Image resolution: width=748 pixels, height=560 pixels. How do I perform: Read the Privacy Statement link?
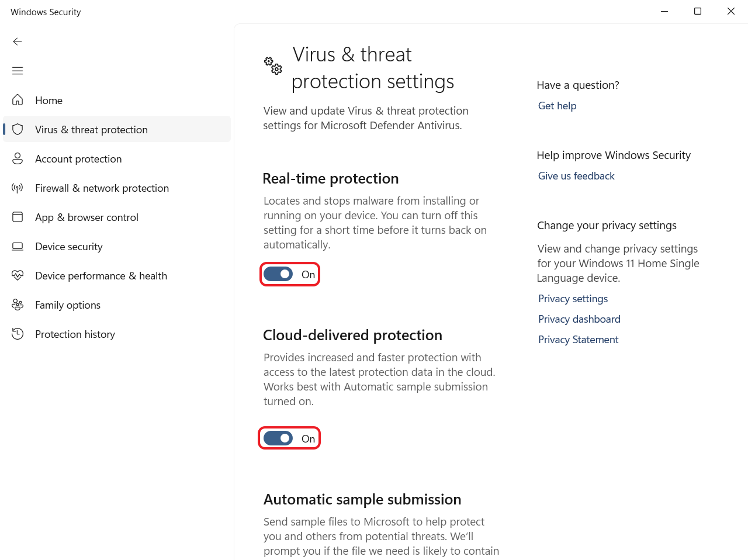point(578,340)
